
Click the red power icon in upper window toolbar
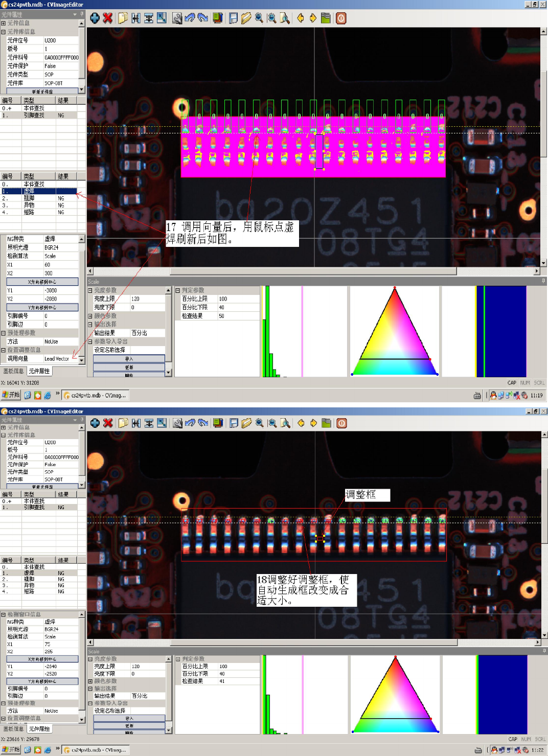341,18
